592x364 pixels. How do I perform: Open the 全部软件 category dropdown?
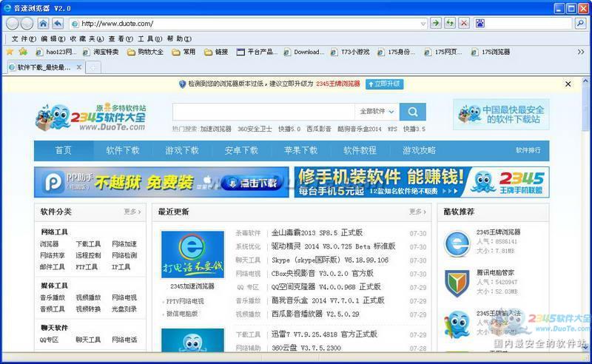tap(377, 112)
